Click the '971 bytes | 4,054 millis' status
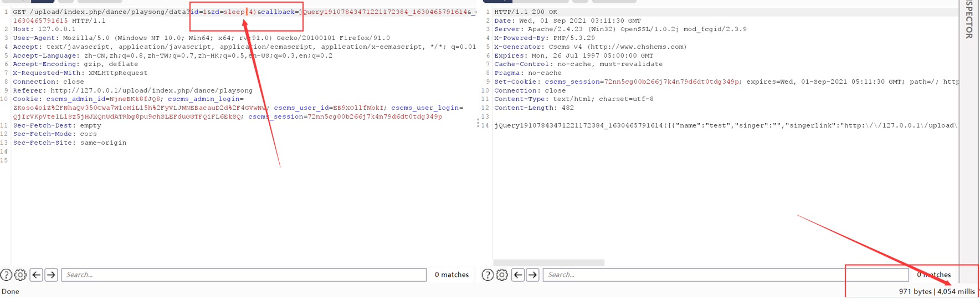This screenshot has width=980, height=299. [937, 291]
